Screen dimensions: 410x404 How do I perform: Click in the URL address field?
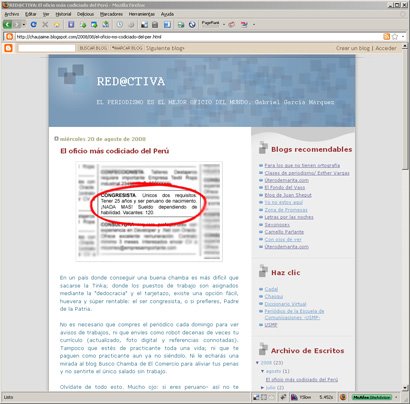coord(198,37)
